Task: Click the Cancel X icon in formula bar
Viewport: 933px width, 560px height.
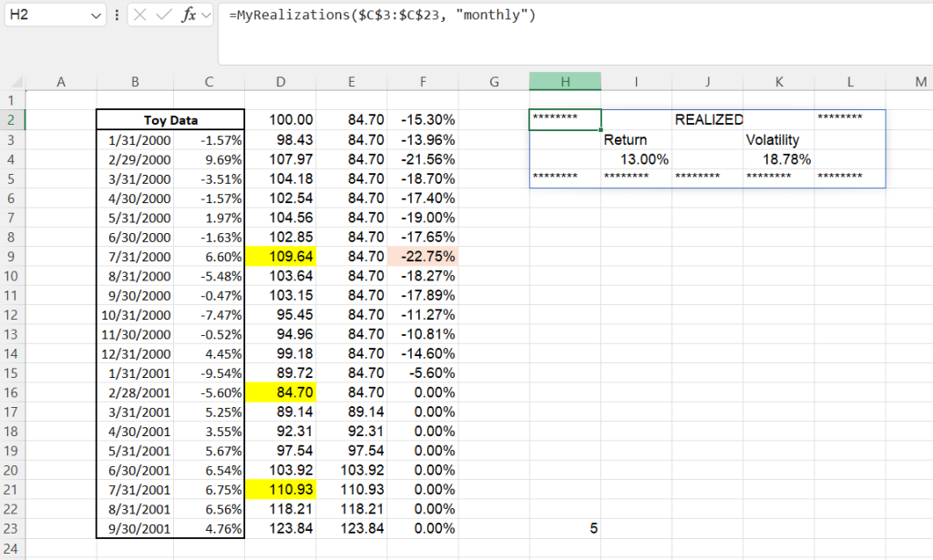Action: pos(138,15)
